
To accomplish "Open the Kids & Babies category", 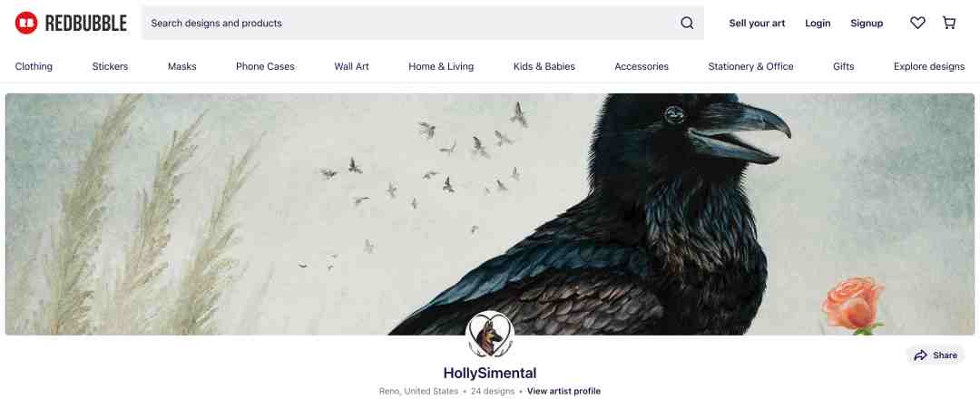I will tap(544, 66).
